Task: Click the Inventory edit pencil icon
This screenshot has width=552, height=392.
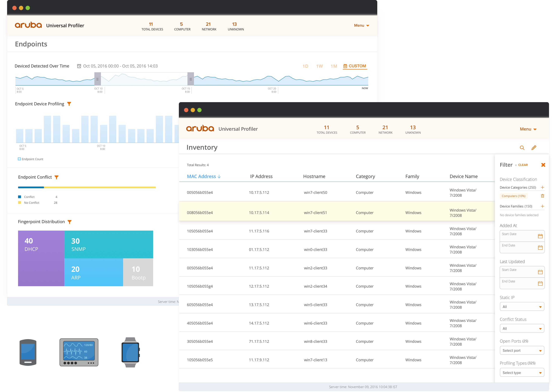Action: coord(534,148)
